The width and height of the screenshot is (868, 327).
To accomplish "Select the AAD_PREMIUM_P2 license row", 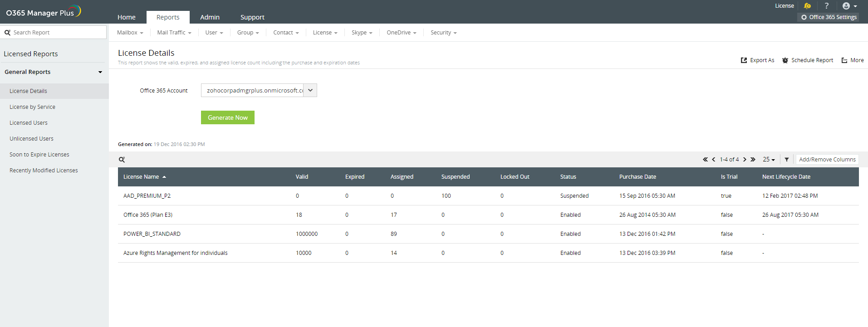I will click(488, 196).
